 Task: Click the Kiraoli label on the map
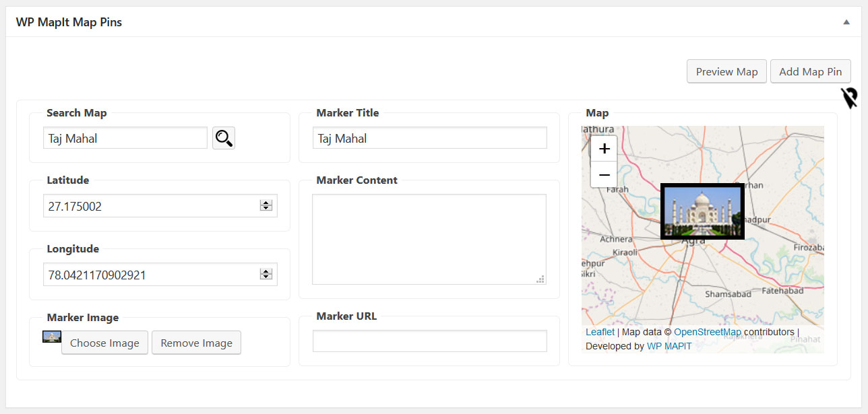[625, 252]
